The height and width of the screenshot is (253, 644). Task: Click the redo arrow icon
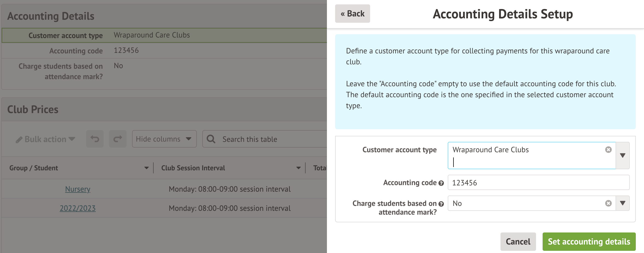point(118,139)
